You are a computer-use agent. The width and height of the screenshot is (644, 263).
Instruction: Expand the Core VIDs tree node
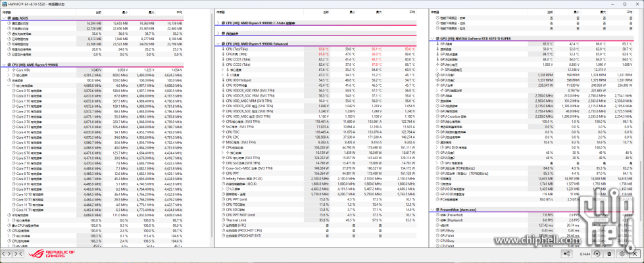[9, 70]
